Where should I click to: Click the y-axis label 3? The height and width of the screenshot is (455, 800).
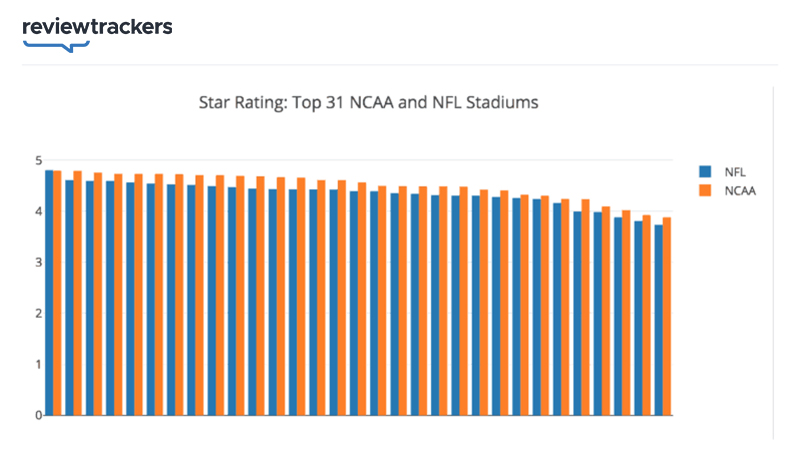(x=37, y=262)
